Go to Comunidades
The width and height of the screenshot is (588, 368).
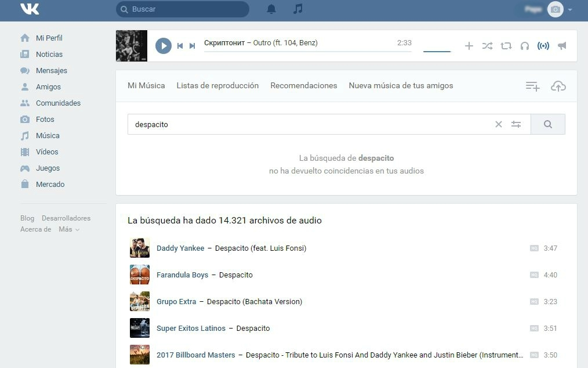click(50, 103)
